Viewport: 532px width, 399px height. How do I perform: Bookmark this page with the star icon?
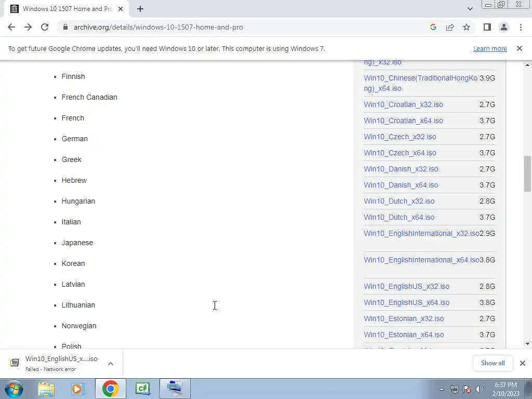click(467, 27)
